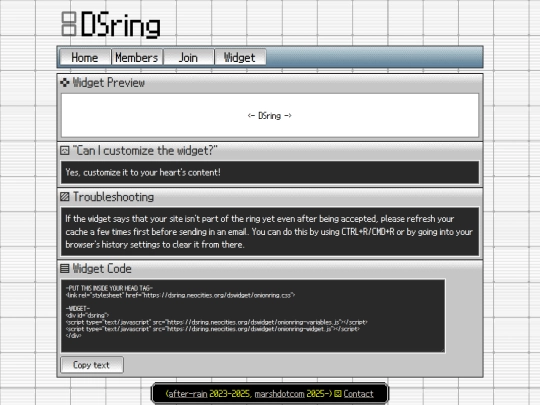Click the div id="dsring" code line
The height and width of the screenshot is (405, 540).
coord(87,315)
